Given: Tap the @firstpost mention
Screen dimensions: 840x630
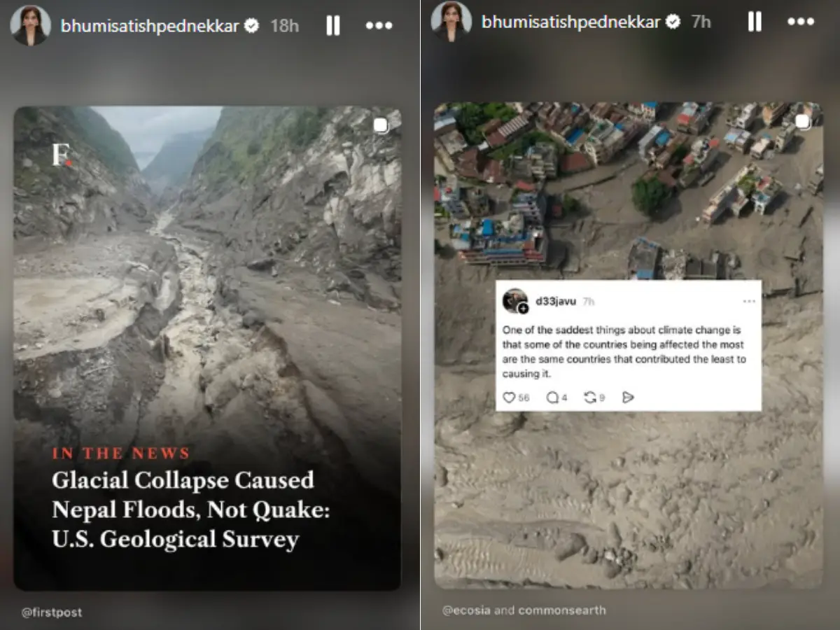Looking at the screenshot, I should 51,612.
